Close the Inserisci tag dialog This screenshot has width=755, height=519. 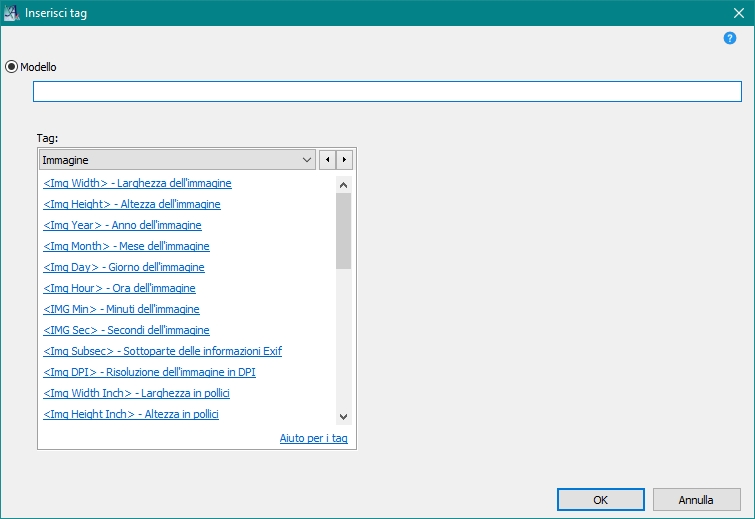click(739, 13)
